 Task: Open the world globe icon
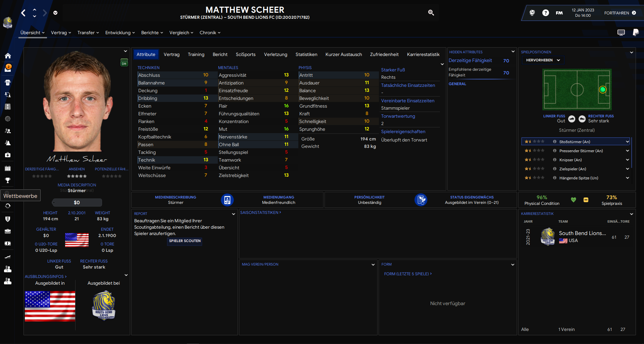pos(532,13)
